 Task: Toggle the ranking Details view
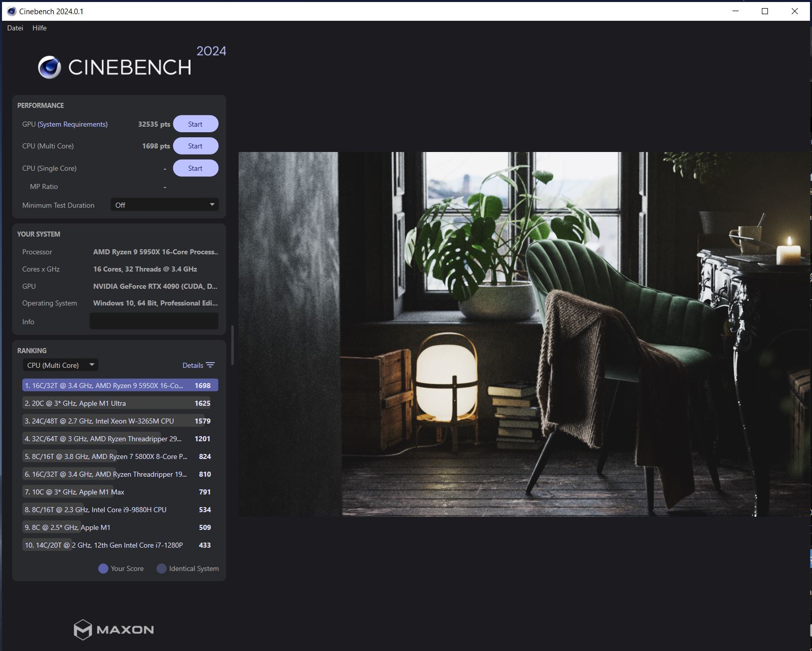[x=198, y=365]
